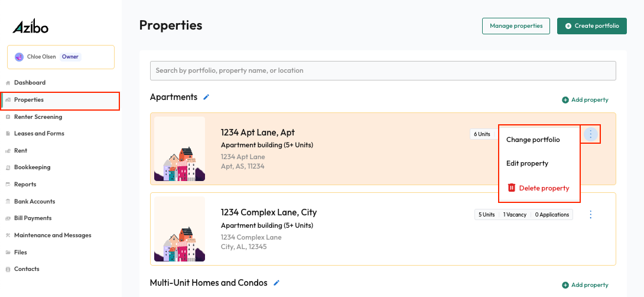The height and width of the screenshot is (297, 644).
Task: Open the Chloe Olsen Owner account switcher
Action: [x=61, y=57]
